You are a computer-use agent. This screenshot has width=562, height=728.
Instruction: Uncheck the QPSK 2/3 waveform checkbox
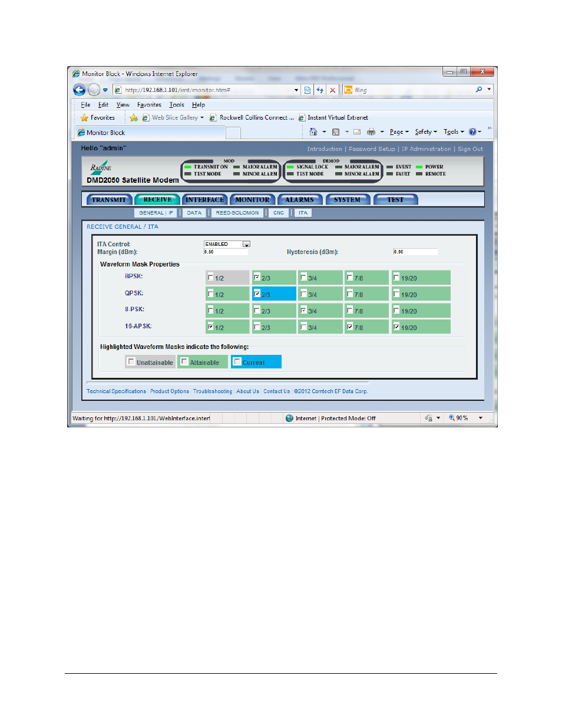point(257,293)
